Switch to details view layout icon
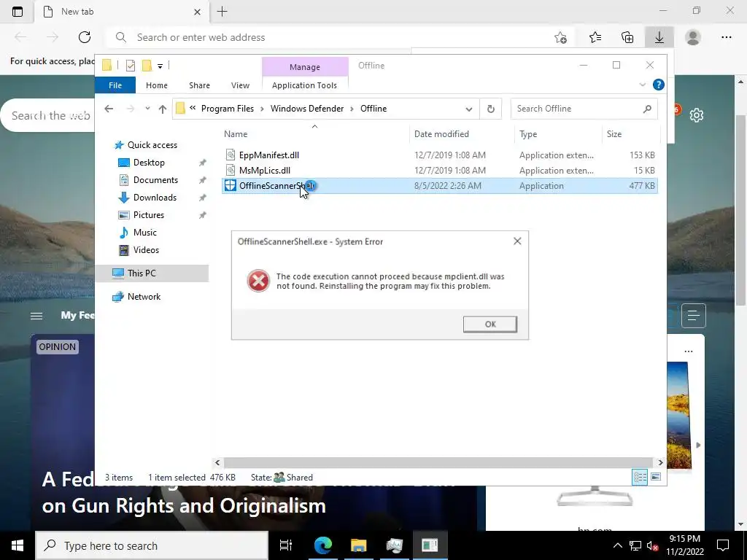 tap(640, 477)
